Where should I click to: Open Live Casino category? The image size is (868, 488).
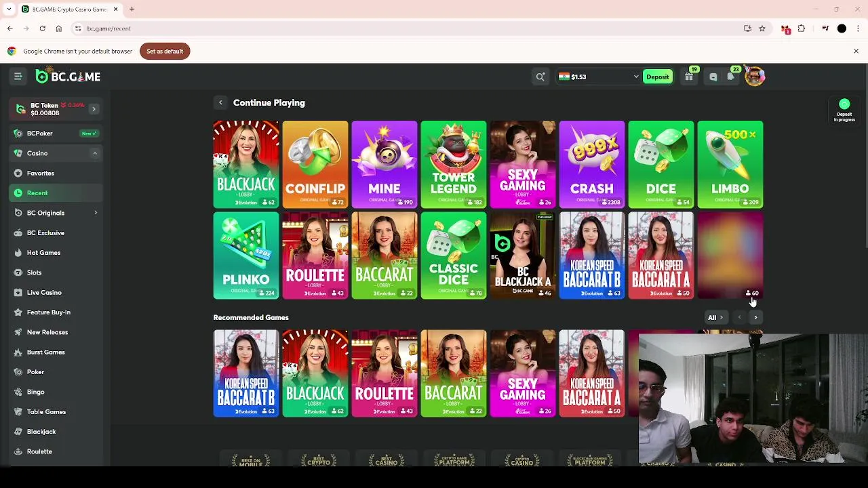(56, 292)
